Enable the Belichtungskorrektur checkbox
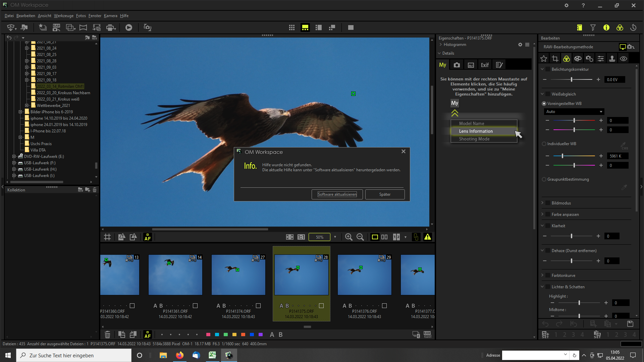 coord(548,69)
